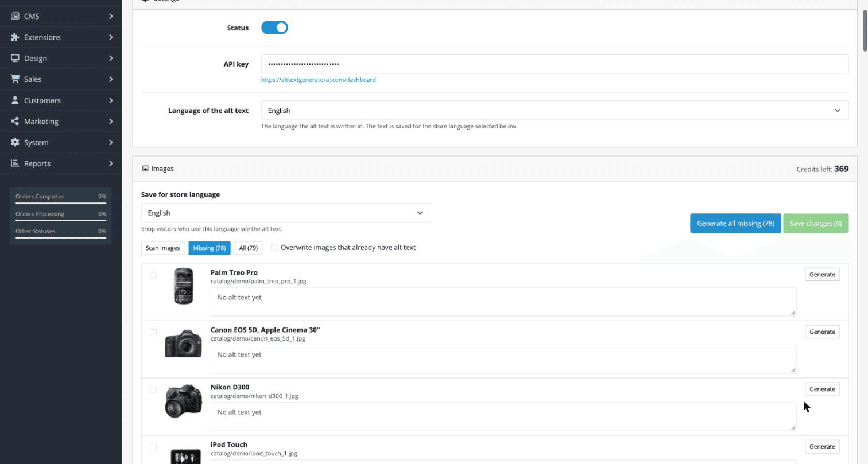Expand the Customers menu chevron
Viewport: 868px width, 464px height.
111,100
